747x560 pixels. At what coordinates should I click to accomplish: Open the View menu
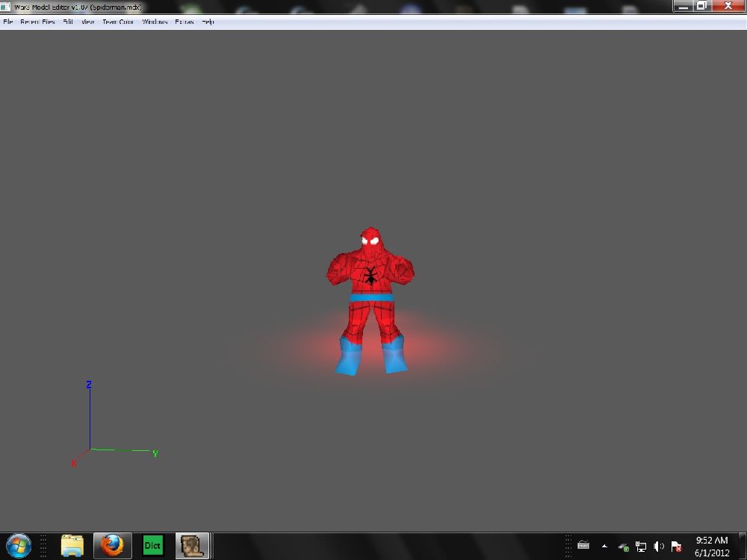point(87,22)
